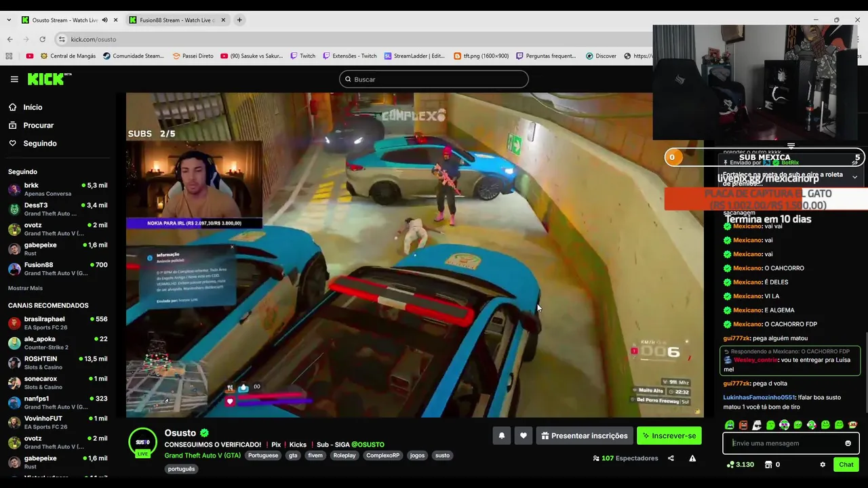
Task: Turn on stream notifications with bell icon
Action: [x=502, y=436]
